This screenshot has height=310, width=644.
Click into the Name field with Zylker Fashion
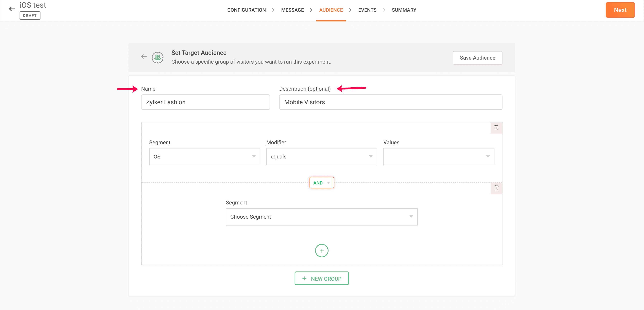click(x=205, y=102)
